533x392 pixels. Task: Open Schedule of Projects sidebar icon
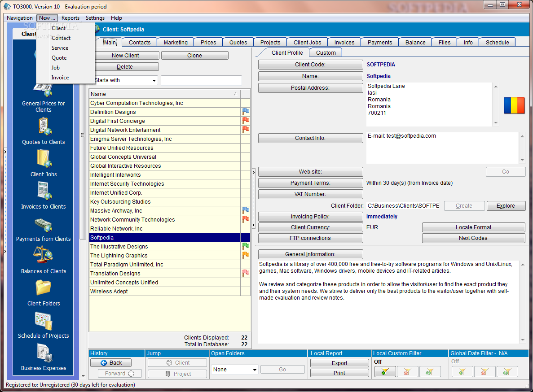[44, 321]
